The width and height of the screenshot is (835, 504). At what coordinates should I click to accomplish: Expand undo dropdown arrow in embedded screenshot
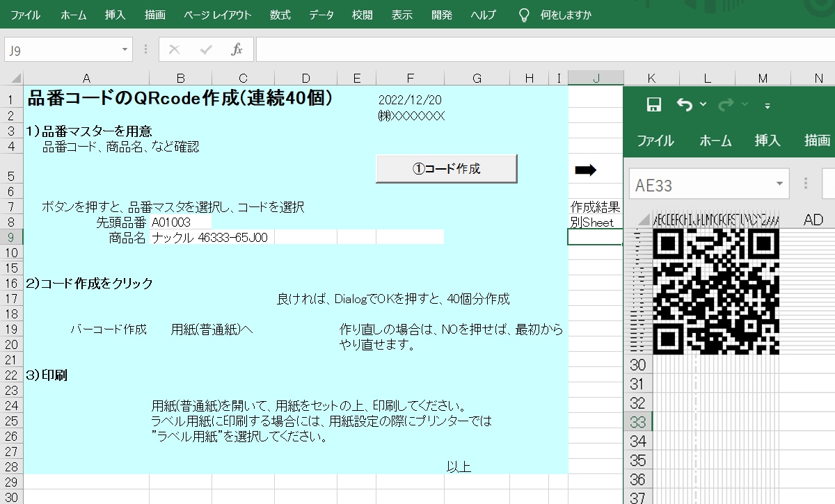click(703, 105)
